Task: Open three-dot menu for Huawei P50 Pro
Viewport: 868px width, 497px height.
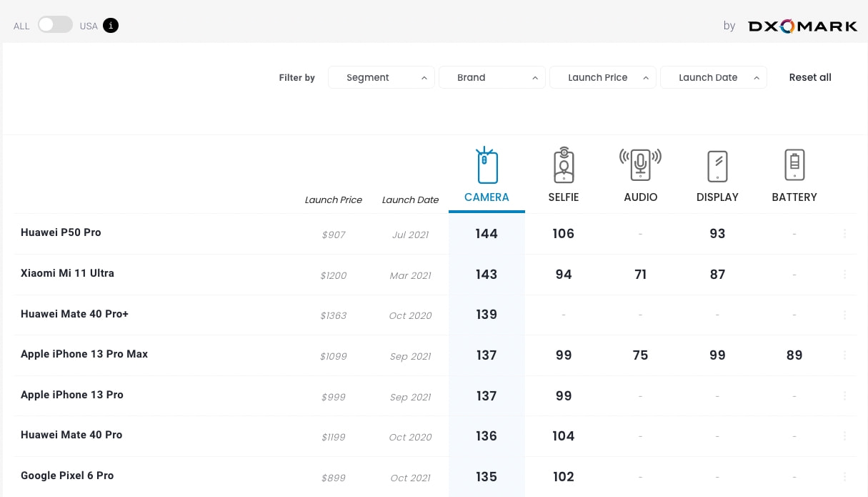Action: (844, 234)
